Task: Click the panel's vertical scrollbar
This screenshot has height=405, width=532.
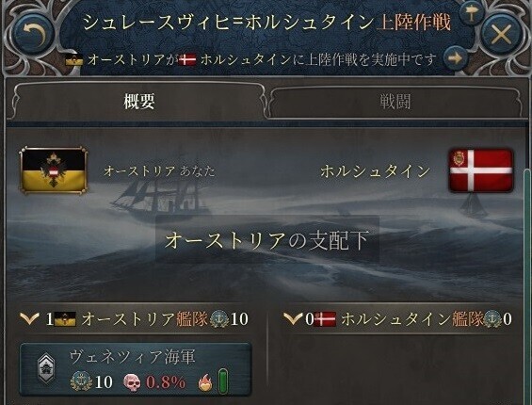Action: 527,285
